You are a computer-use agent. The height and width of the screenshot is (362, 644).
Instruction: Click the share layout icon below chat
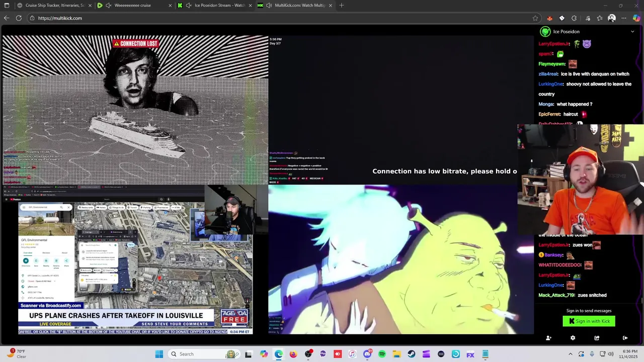point(597,338)
